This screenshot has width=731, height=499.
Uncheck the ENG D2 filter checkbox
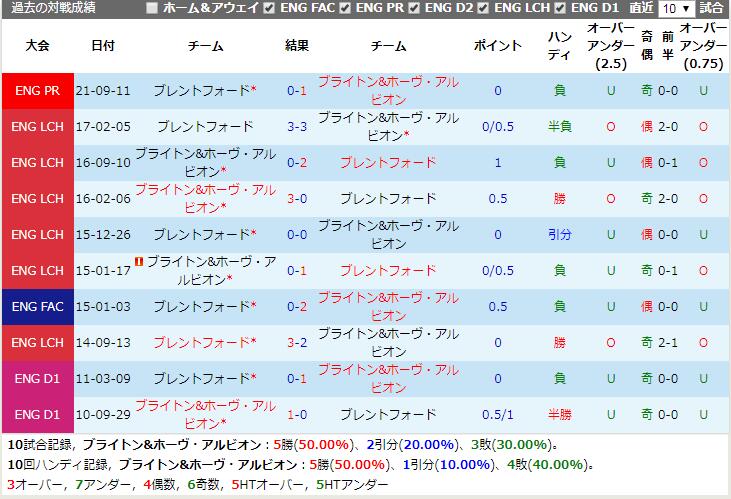[x=414, y=8]
